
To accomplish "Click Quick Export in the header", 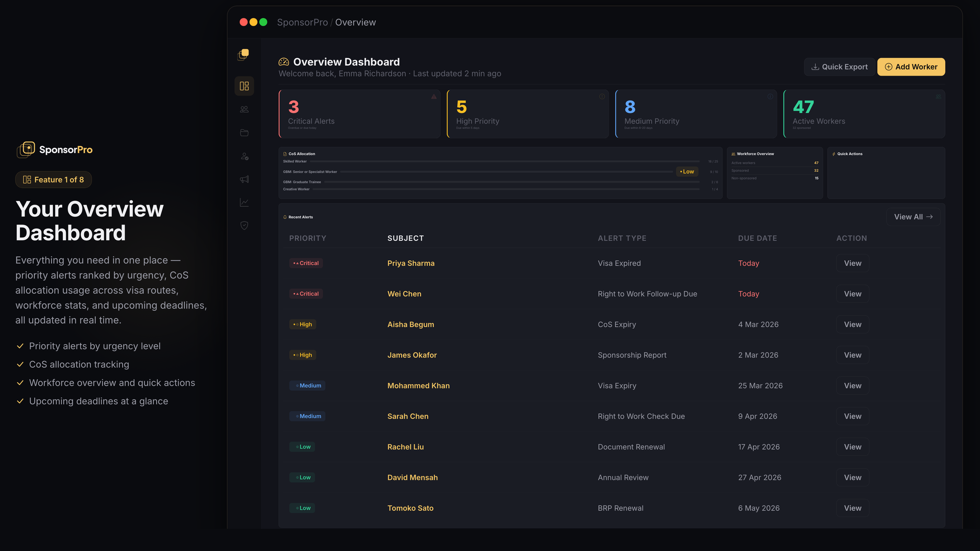I will click(839, 67).
